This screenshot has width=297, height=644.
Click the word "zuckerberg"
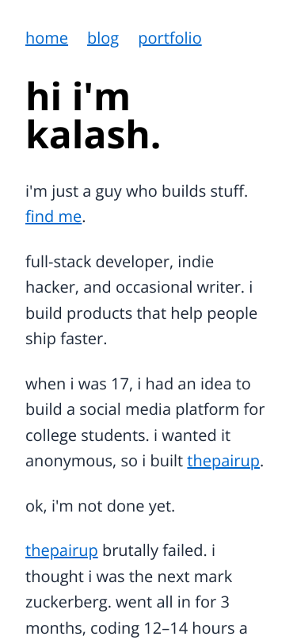(x=68, y=603)
